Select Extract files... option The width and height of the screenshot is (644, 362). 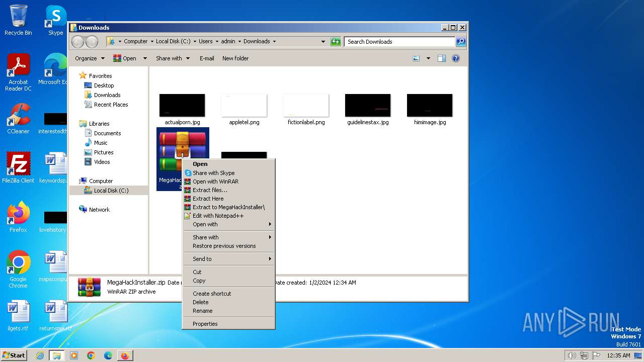coord(228,190)
